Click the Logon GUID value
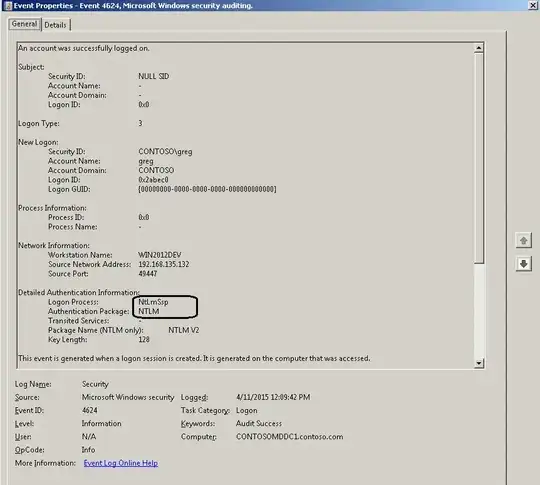This screenshot has width=540, height=485. pos(207,189)
